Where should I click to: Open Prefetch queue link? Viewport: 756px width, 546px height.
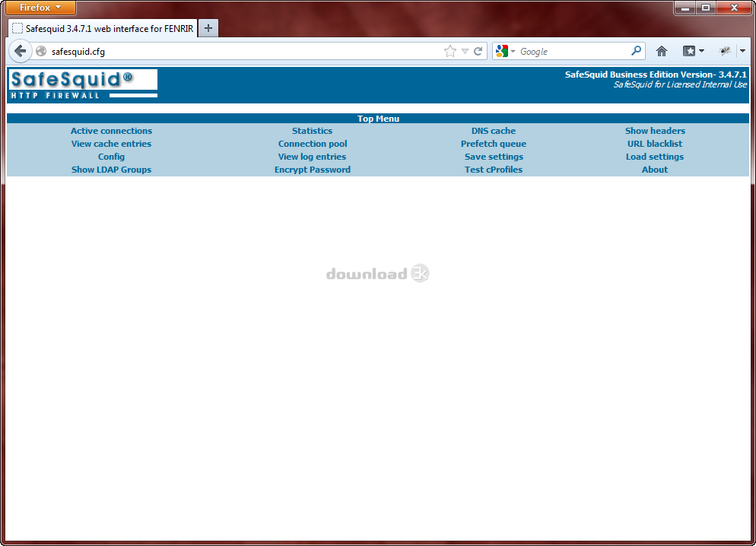coord(494,144)
